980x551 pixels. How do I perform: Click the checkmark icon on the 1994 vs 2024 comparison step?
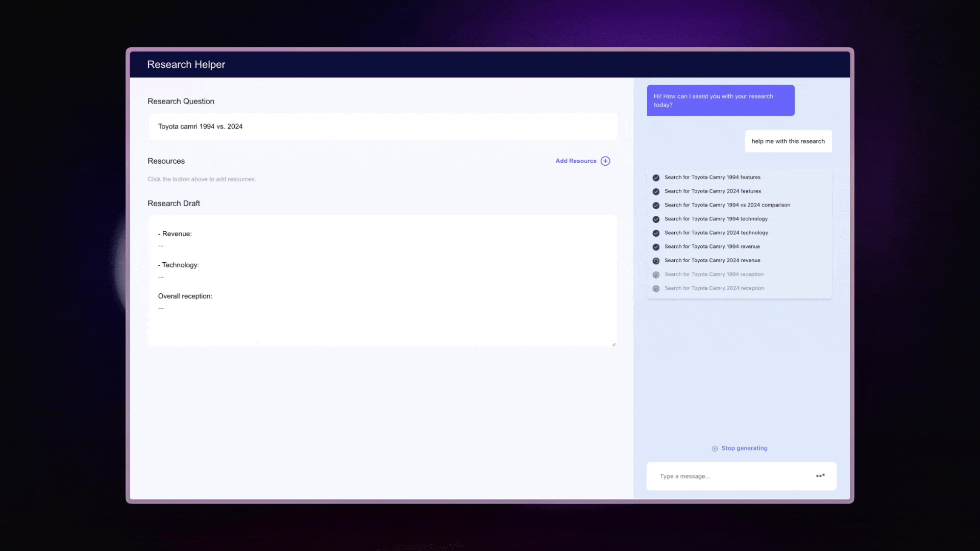tap(655, 205)
